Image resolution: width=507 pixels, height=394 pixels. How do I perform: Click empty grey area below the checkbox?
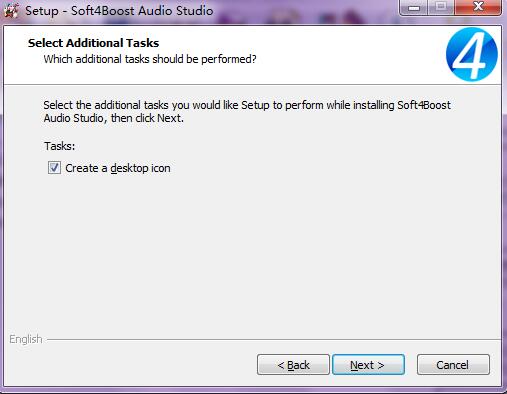pyautogui.click(x=253, y=253)
